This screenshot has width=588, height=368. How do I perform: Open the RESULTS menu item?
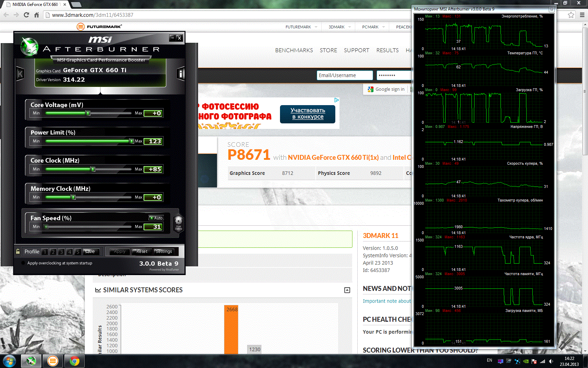pos(387,50)
